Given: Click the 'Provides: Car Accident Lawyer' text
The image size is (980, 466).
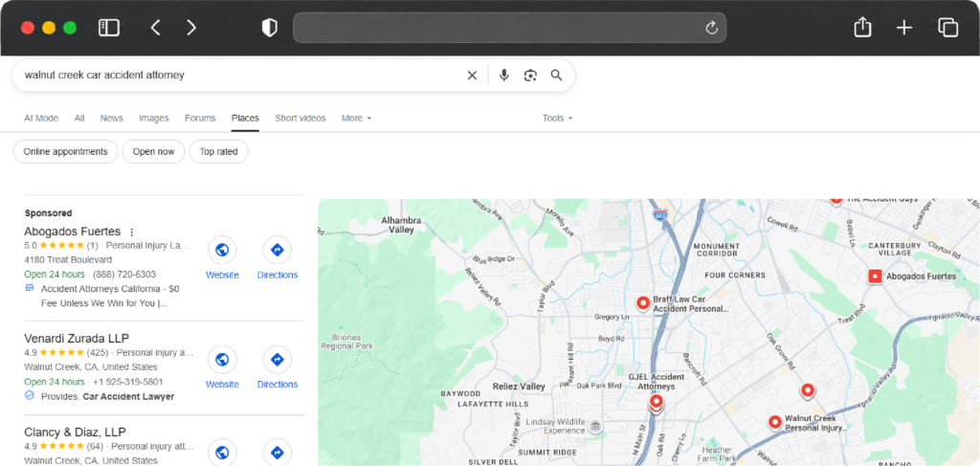Looking at the screenshot, I should click(x=107, y=397).
